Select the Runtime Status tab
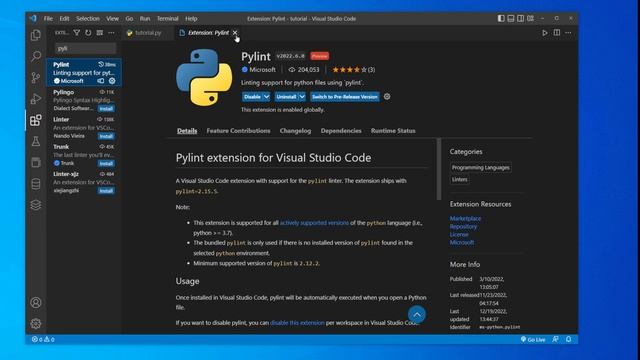Image resolution: width=640 pixels, height=360 pixels. click(x=393, y=131)
